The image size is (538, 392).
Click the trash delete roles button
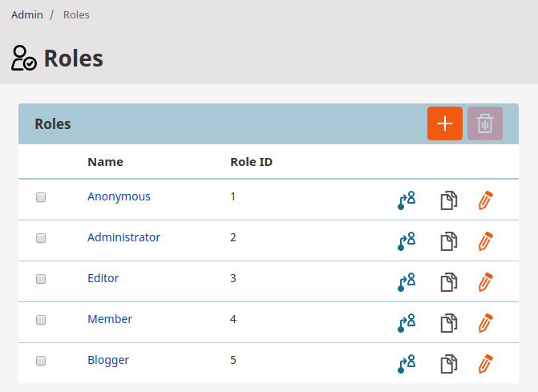pyautogui.click(x=484, y=123)
